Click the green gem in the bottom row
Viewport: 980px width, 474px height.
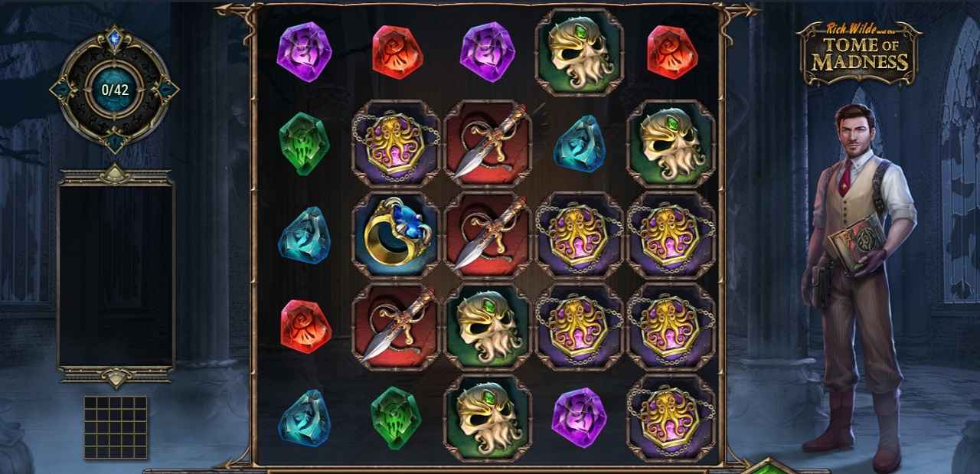(396, 418)
